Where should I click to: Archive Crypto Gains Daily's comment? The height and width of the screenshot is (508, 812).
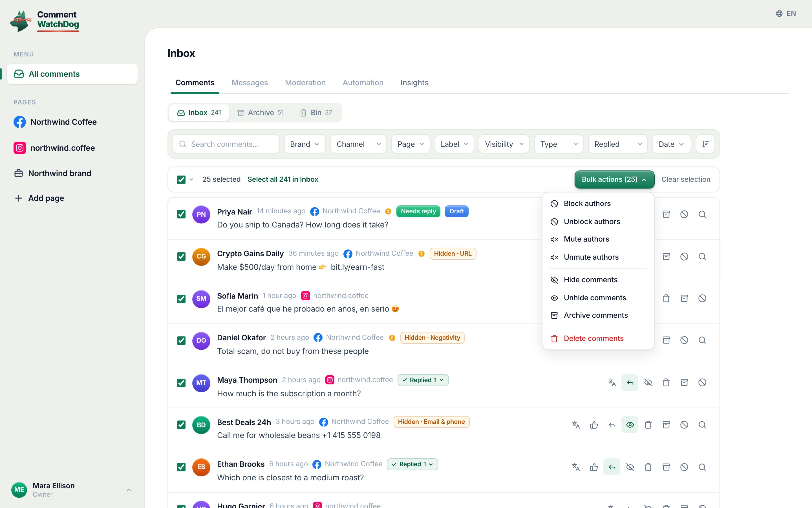click(x=666, y=257)
